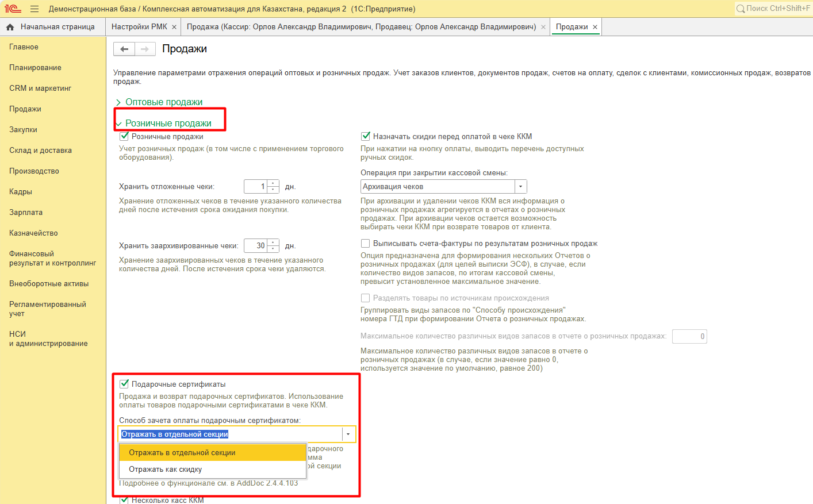Uncheck the Подарочные сертификаты checkbox
The image size is (813, 504).
pos(124,384)
